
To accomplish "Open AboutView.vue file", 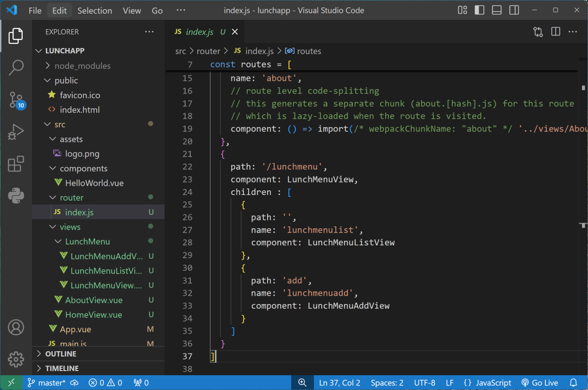I will click(x=99, y=300).
